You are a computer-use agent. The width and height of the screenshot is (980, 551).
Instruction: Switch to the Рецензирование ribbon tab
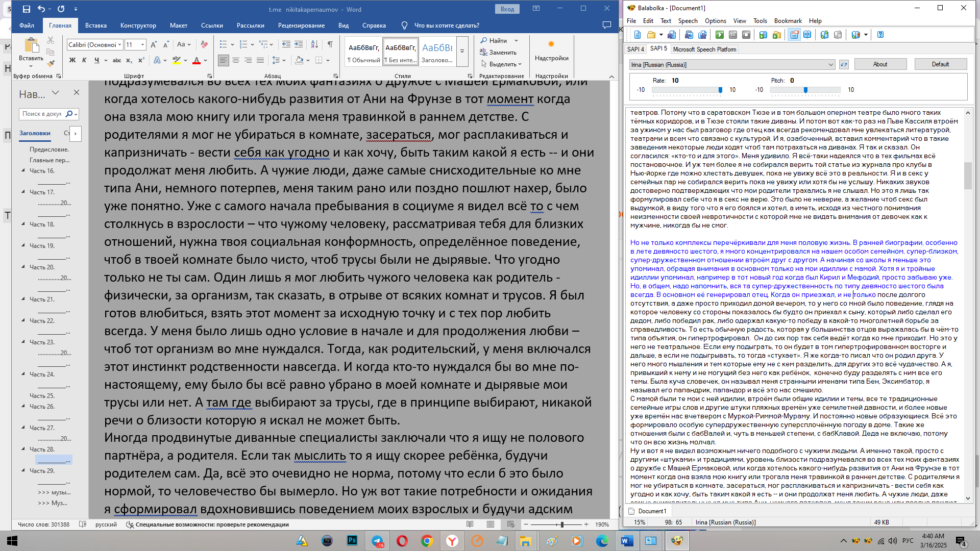(x=301, y=26)
